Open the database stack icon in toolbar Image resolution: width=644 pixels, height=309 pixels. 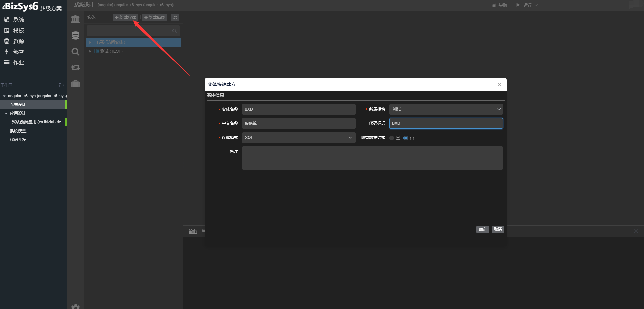tap(76, 35)
